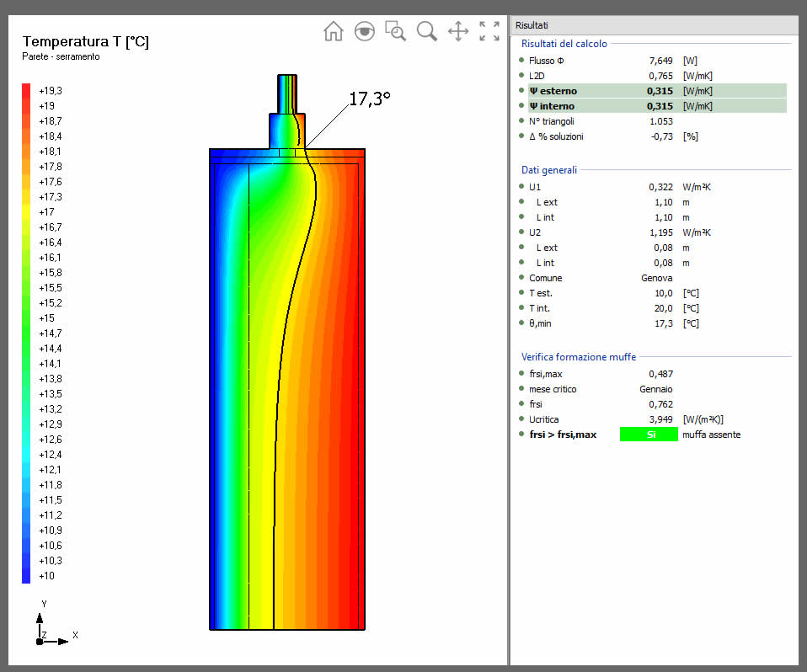Click the N° triangoli value 1.053
The height and width of the screenshot is (672, 807).
661,121
